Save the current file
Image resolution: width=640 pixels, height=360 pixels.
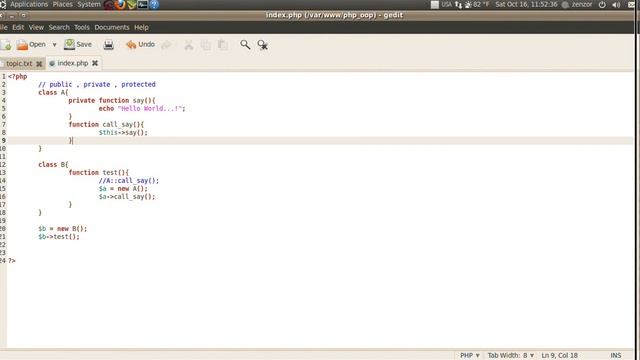point(78,44)
